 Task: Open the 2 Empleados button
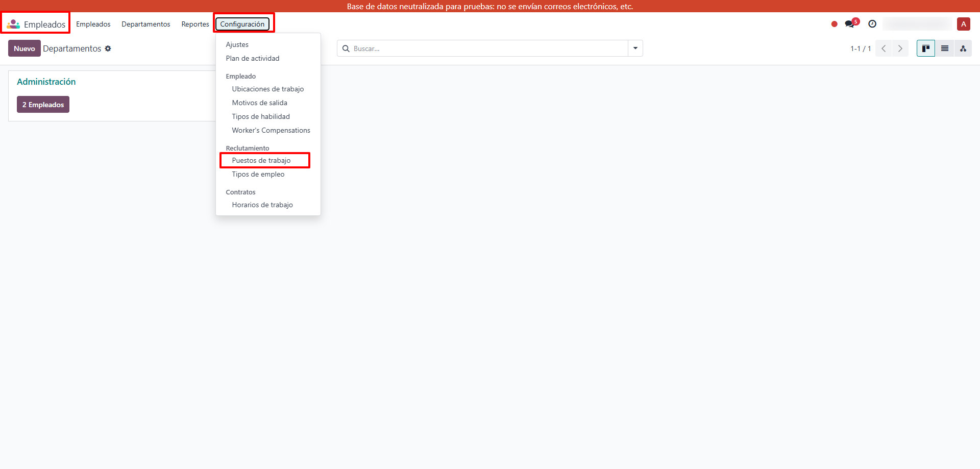tap(43, 105)
